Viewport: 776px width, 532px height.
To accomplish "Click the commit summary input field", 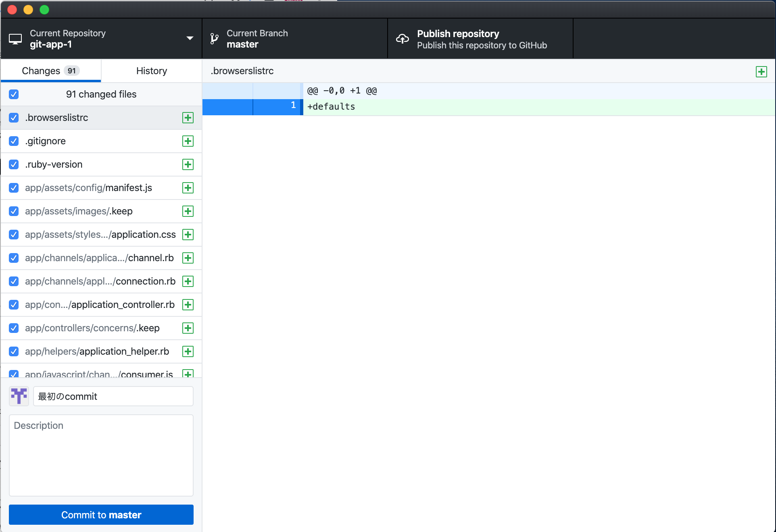I will click(113, 396).
